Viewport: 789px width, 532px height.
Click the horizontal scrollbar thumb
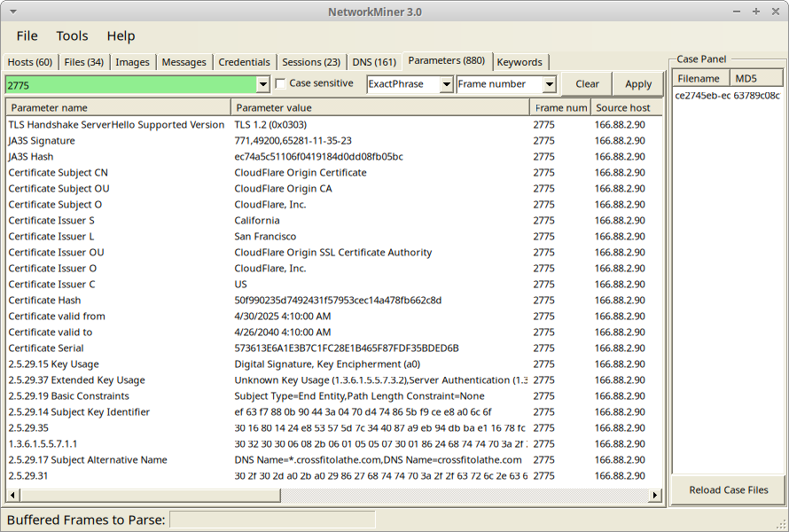pos(150,496)
